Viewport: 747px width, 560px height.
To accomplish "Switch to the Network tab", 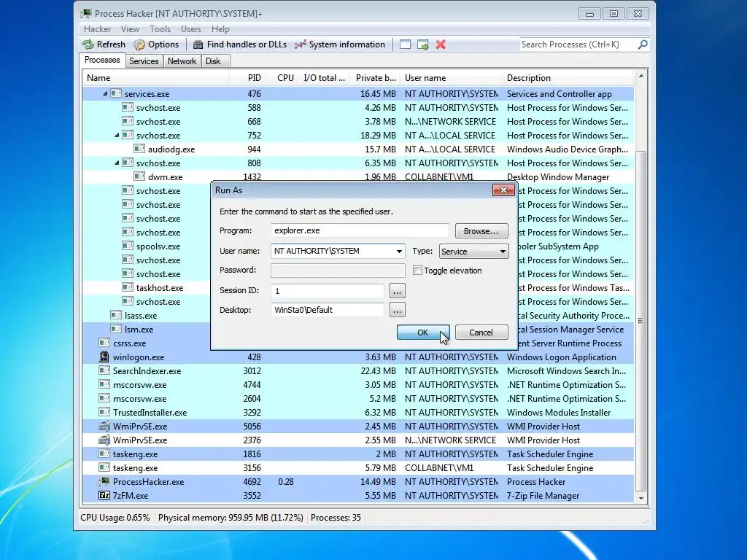I will pyautogui.click(x=182, y=61).
